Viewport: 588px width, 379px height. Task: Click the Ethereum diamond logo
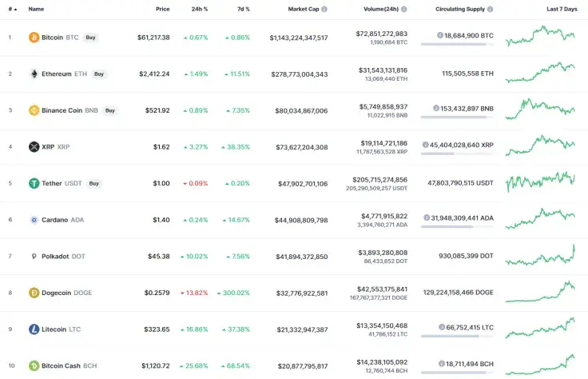(34, 74)
